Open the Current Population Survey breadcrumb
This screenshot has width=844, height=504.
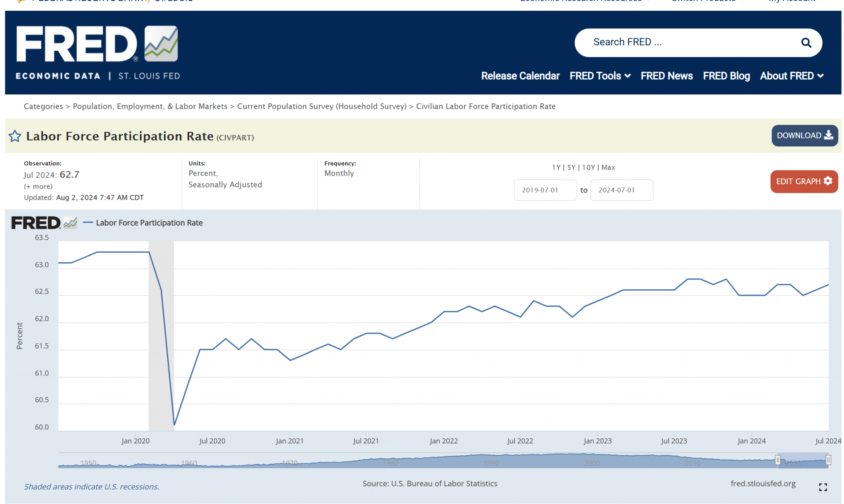coord(321,106)
